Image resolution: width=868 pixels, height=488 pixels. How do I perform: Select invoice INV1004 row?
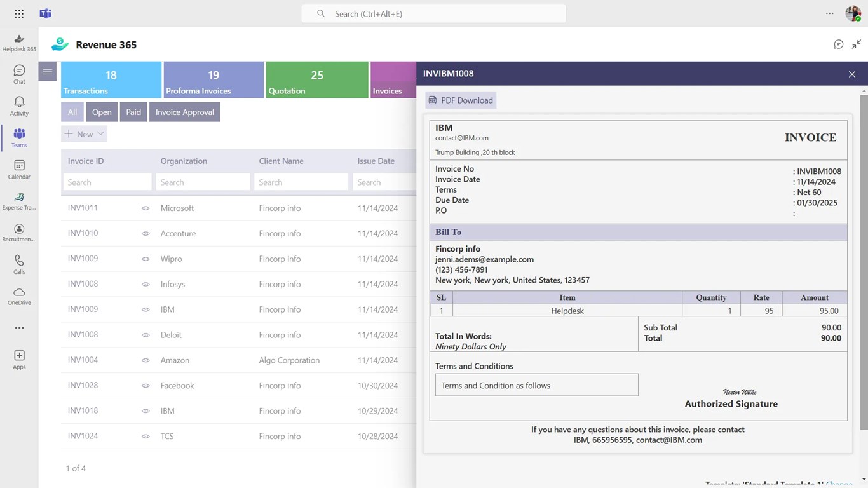tap(238, 360)
